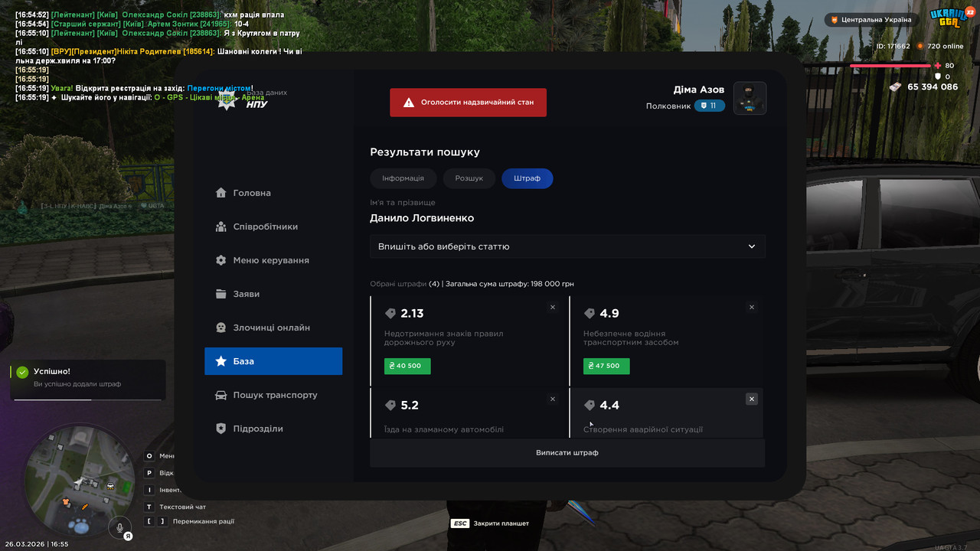
Task: Click the Недотримання знаків правил description
Action: pos(444,338)
